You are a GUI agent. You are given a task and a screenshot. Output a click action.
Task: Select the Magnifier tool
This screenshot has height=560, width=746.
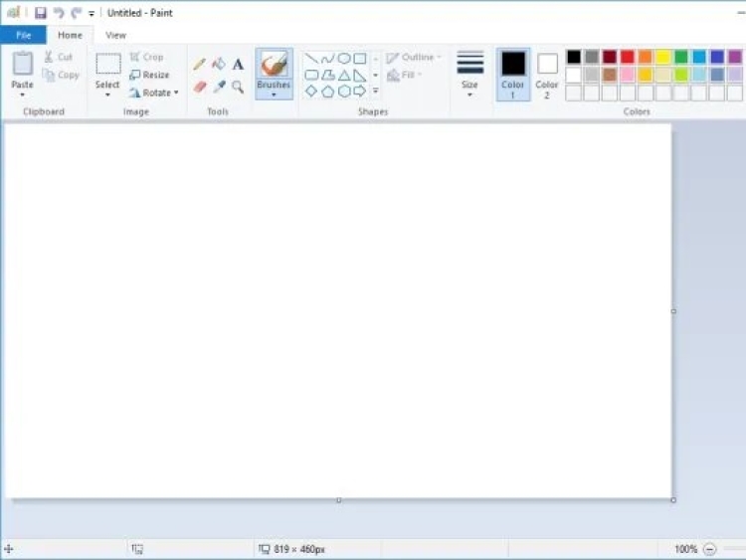point(238,88)
